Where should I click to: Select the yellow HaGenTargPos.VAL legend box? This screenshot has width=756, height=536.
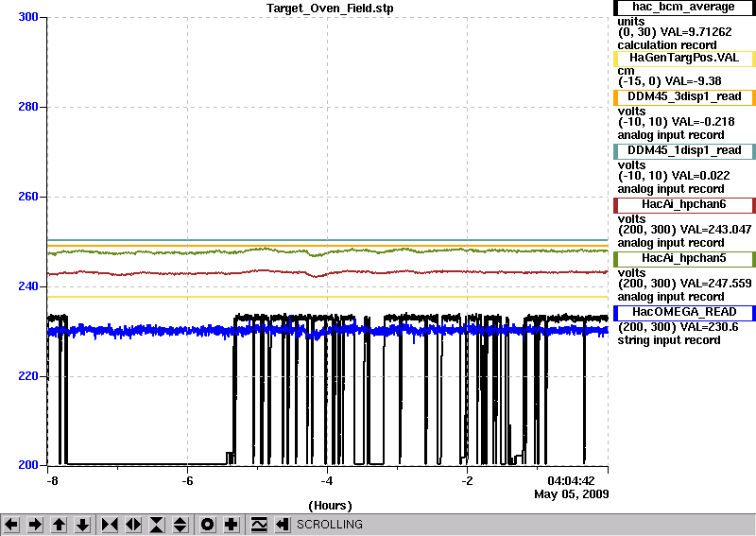point(684,58)
